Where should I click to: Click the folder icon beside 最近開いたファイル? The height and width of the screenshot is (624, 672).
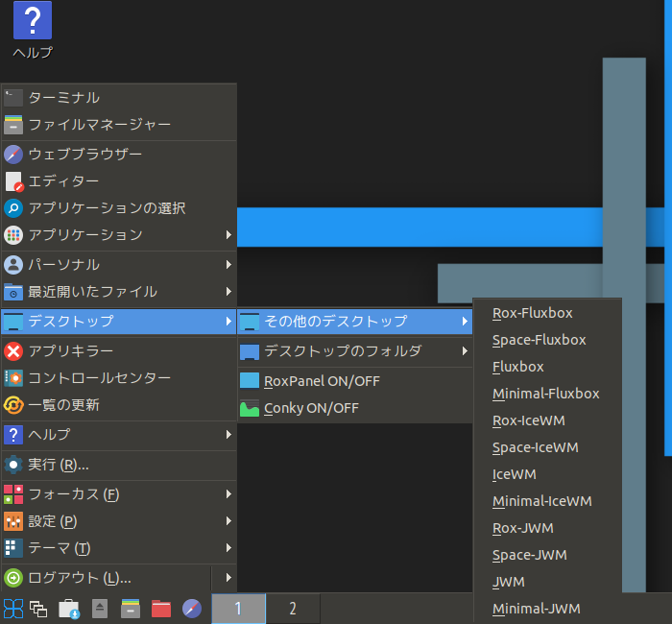13,292
